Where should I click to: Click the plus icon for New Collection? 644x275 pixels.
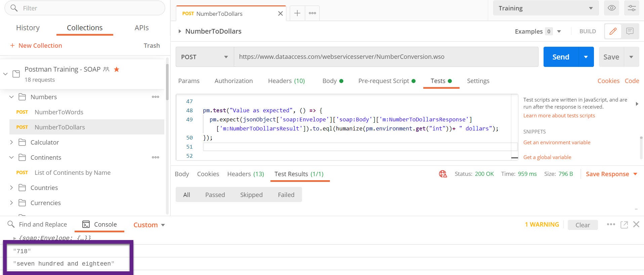click(12, 45)
